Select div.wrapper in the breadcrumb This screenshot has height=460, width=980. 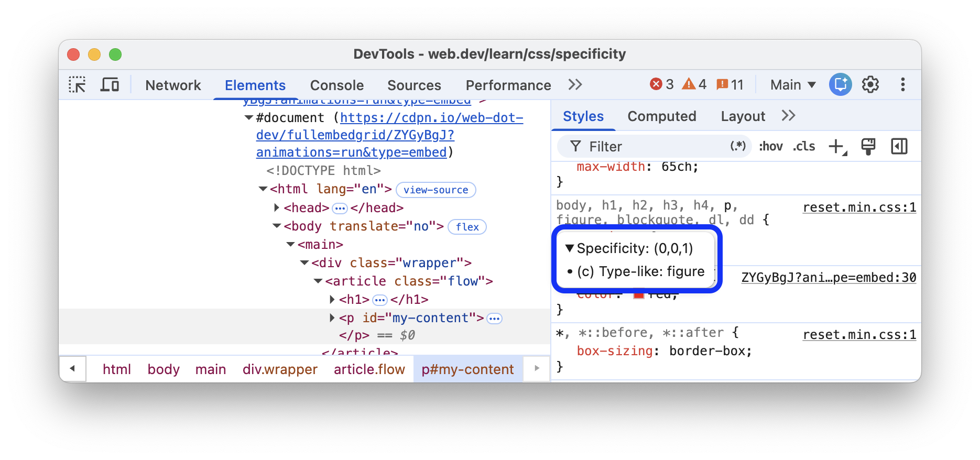(x=280, y=369)
